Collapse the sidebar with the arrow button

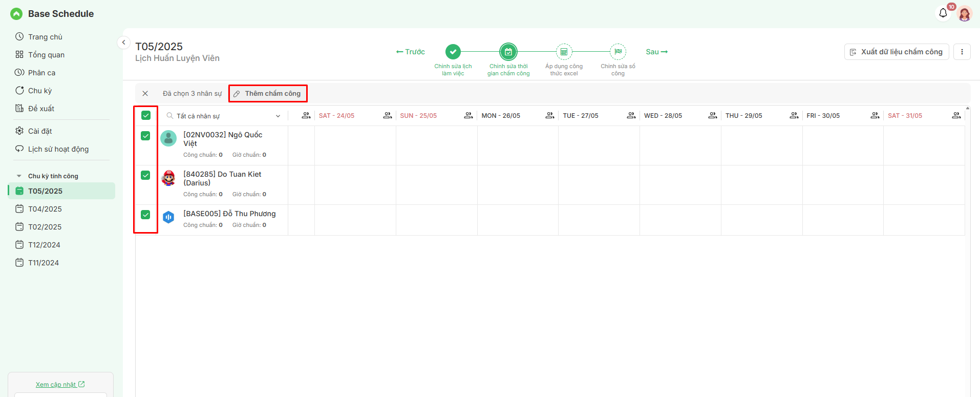[123, 43]
